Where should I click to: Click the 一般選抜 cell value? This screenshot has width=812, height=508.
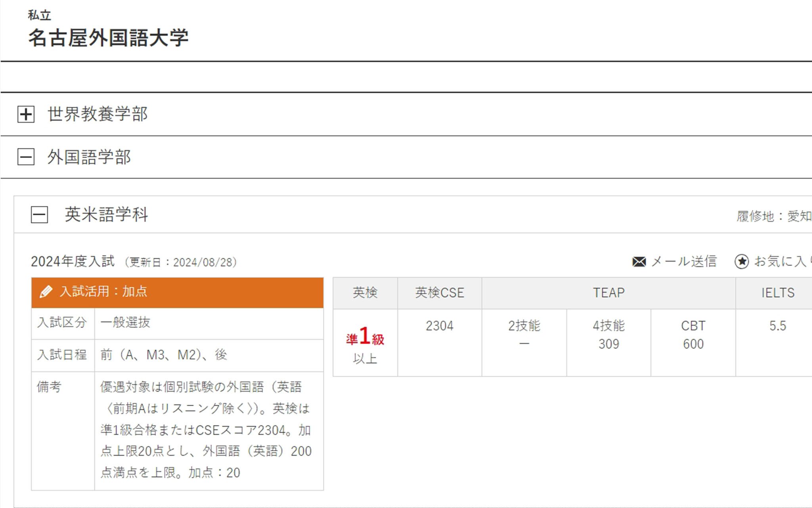tap(125, 322)
